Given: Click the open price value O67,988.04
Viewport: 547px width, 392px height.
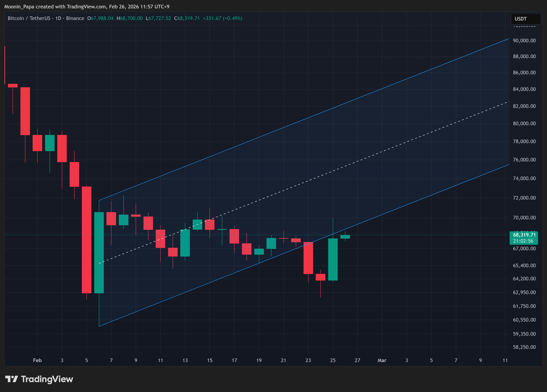Looking at the screenshot, I should tap(100, 18).
